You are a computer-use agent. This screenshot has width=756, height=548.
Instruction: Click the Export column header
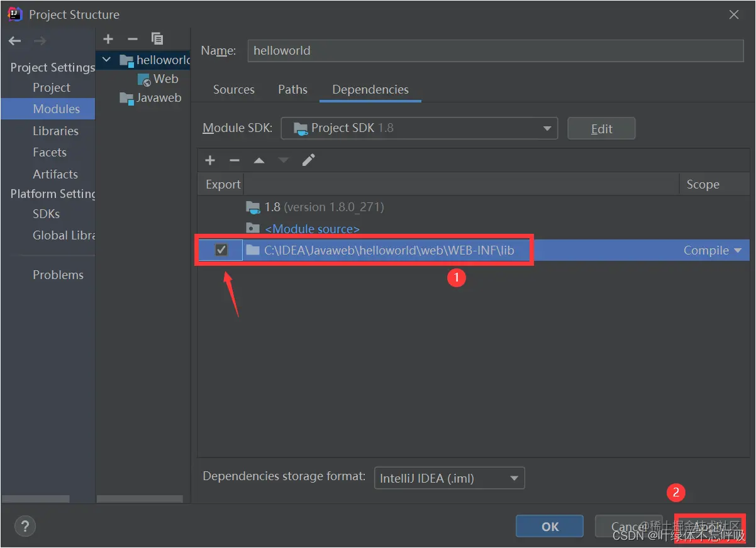[x=223, y=184]
